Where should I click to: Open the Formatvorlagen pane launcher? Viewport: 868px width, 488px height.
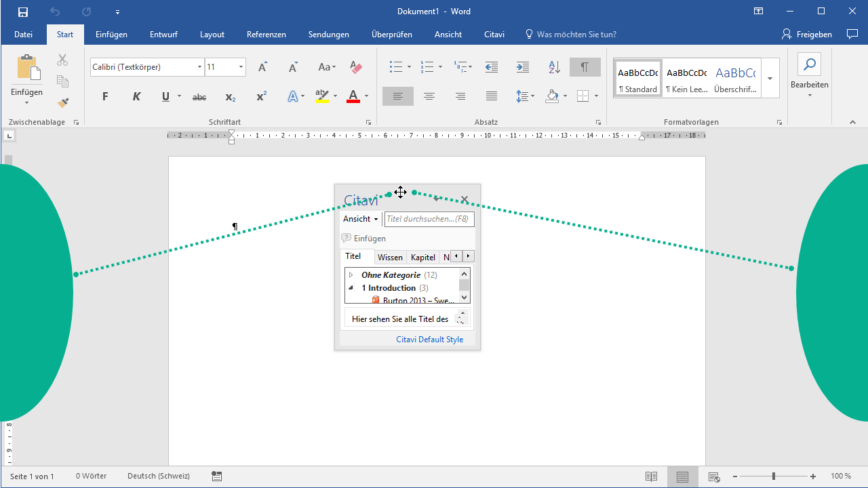(779, 123)
